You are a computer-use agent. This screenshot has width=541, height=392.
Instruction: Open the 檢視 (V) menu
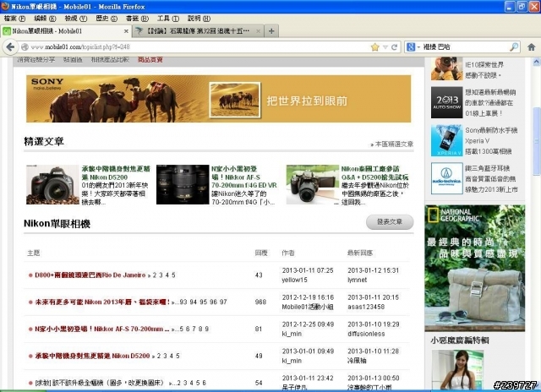tap(76, 19)
